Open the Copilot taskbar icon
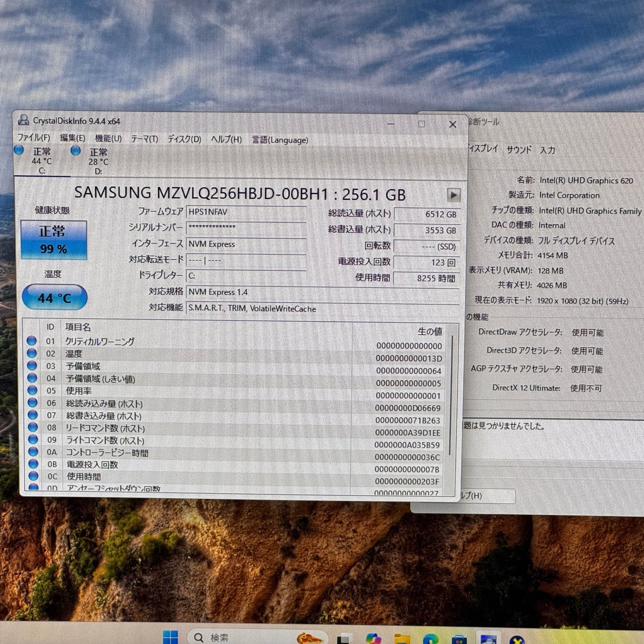The image size is (644, 644). click(373, 638)
